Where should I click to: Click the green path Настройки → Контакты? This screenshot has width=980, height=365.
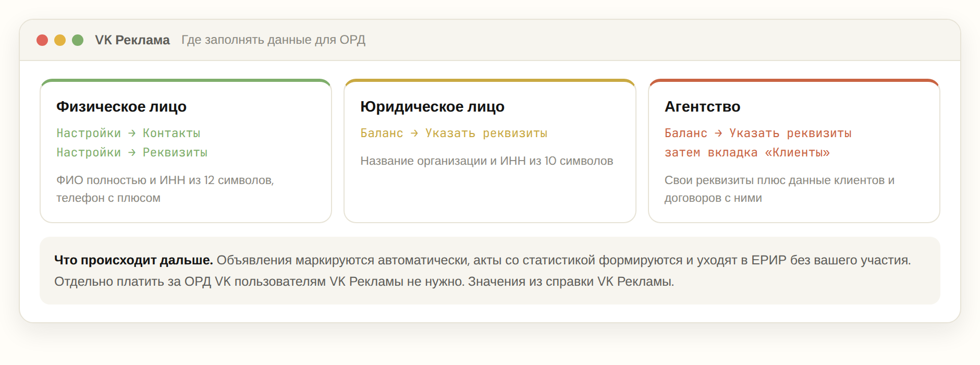128,133
